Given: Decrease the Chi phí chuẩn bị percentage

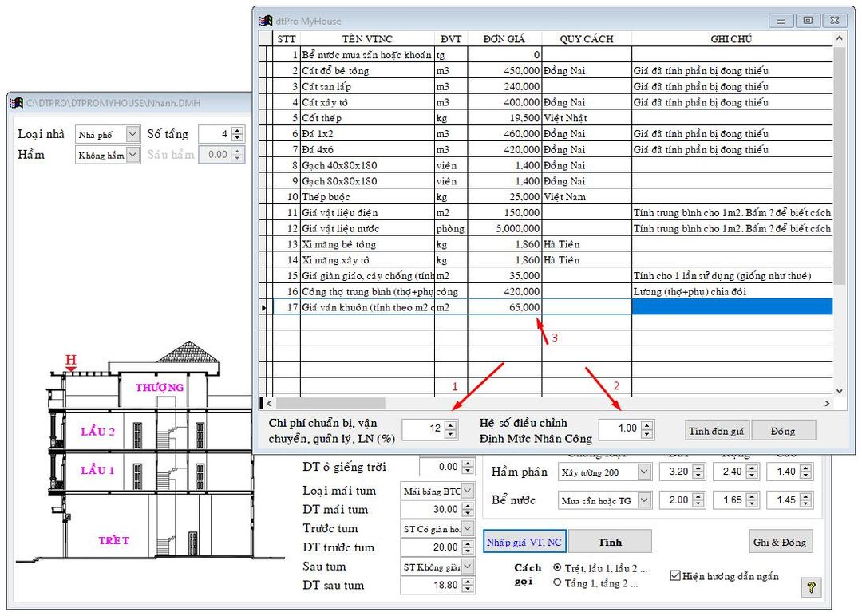Looking at the screenshot, I should [x=451, y=434].
